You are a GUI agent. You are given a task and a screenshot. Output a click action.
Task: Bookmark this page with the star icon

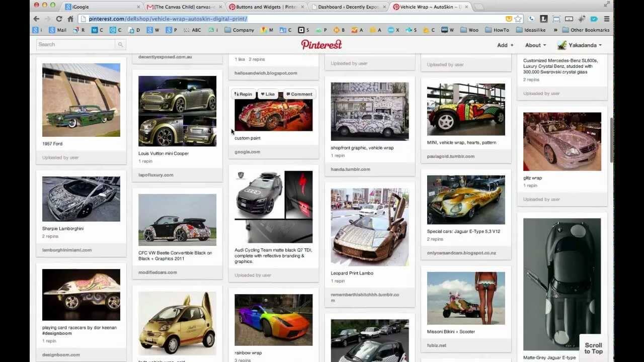(518, 19)
